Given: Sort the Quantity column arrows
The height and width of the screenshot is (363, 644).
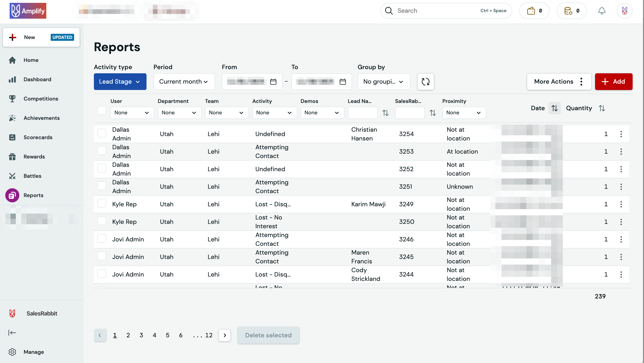Looking at the screenshot, I should (x=602, y=108).
